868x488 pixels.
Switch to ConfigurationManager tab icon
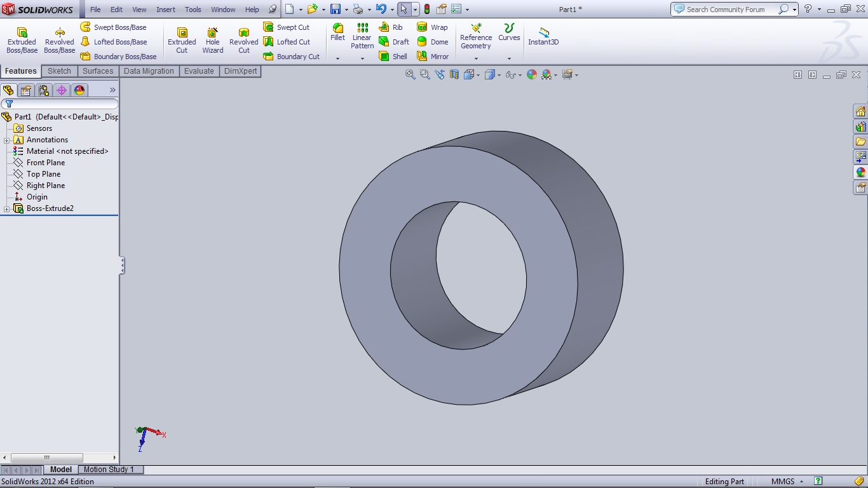click(x=44, y=90)
